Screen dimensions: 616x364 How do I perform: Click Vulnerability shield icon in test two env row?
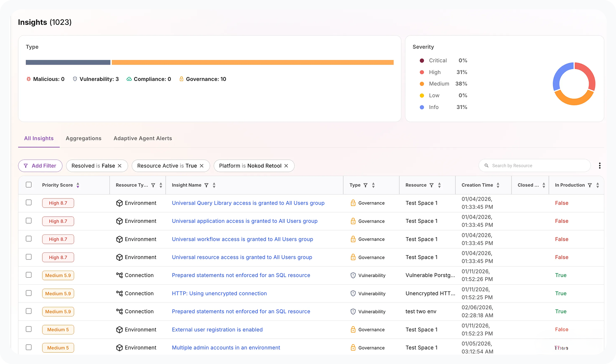[x=353, y=311]
